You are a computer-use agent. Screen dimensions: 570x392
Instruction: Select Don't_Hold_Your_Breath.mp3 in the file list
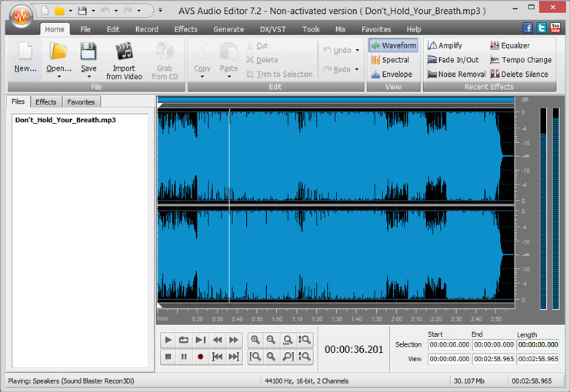pyautogui.click(x=65, y=120)
